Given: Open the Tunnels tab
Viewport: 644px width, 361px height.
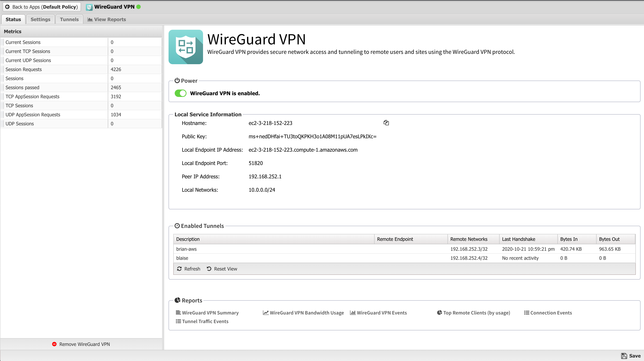Looking at the screenshot, I should pos(69,19).
